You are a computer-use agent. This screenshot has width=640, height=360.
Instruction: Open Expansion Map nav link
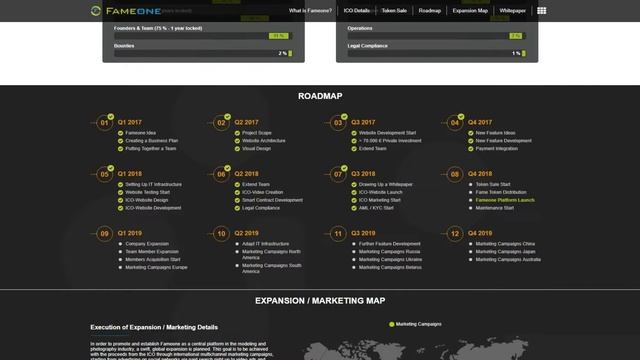(x=470, y=11)
